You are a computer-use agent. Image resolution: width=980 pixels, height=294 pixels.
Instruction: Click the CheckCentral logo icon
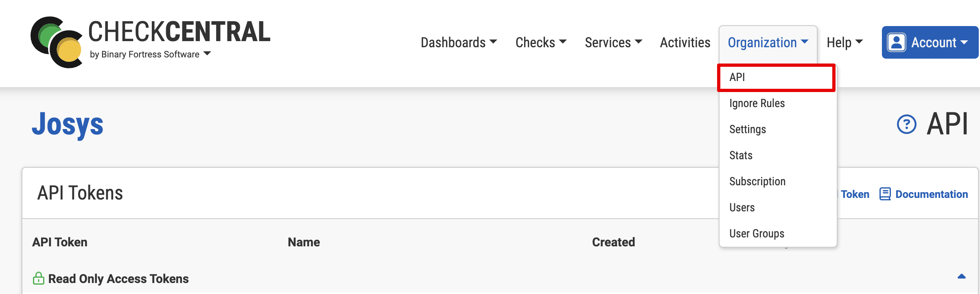pyautogui.click(x=56, y=42)
